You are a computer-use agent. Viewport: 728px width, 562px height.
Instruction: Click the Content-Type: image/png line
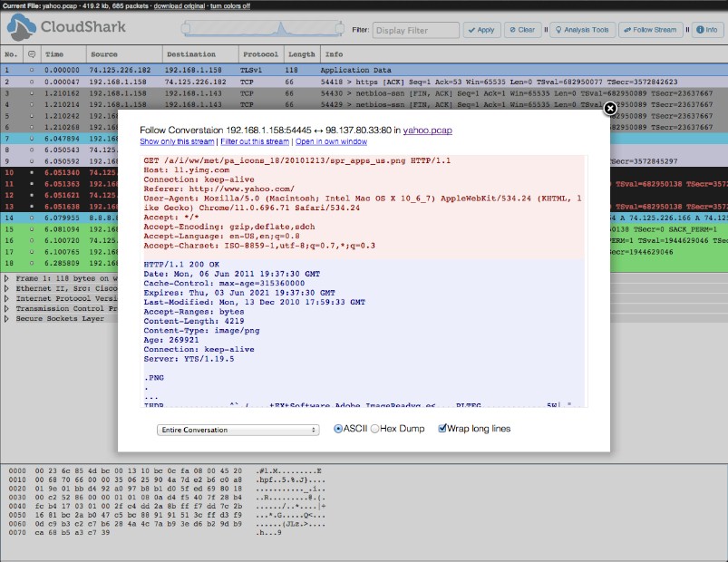click(x=201, y=331)
